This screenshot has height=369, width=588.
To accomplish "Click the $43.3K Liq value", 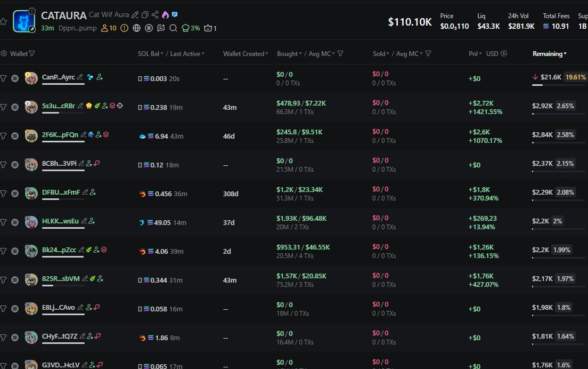I will (x=488, y=26).
